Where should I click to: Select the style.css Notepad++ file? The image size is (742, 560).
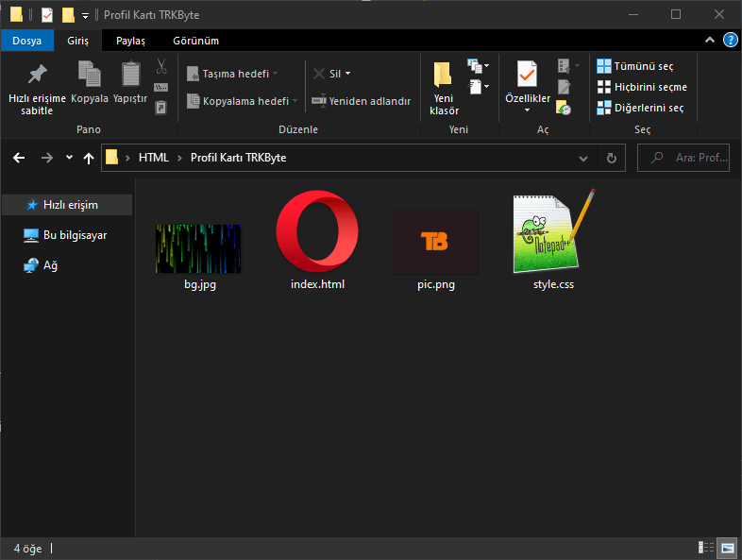tap(552, 231)
